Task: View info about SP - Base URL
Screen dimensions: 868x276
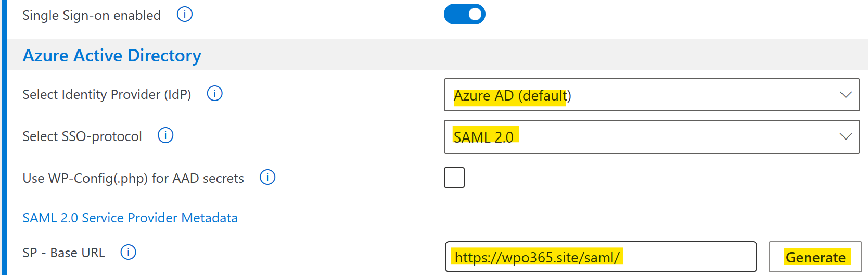Action: 129,253
